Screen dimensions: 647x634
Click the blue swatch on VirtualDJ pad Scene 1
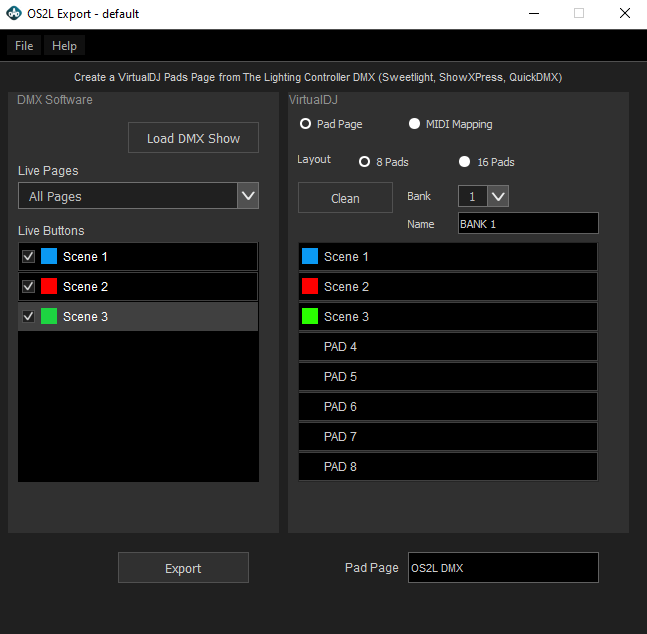[x=310, y=256]
